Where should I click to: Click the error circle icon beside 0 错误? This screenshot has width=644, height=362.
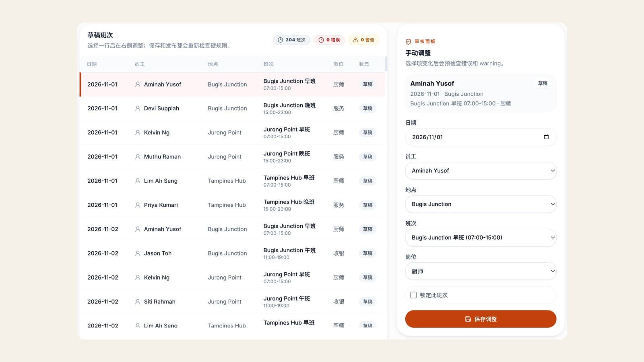[321, 40]
